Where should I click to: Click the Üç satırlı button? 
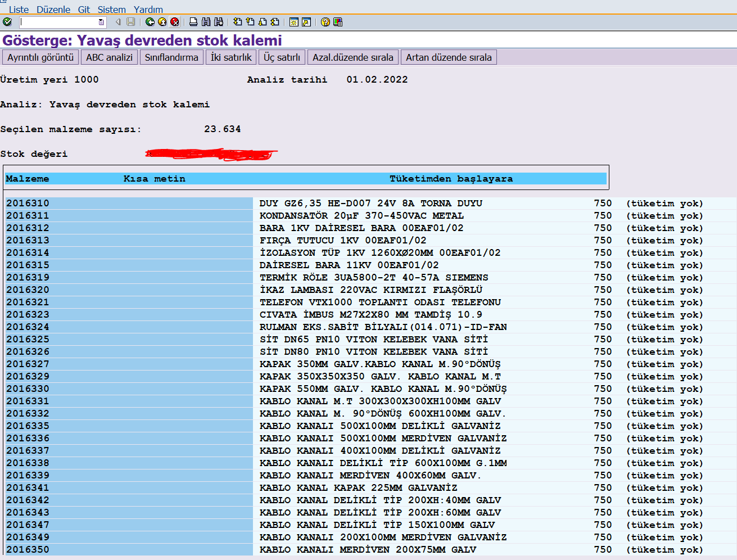282,57
